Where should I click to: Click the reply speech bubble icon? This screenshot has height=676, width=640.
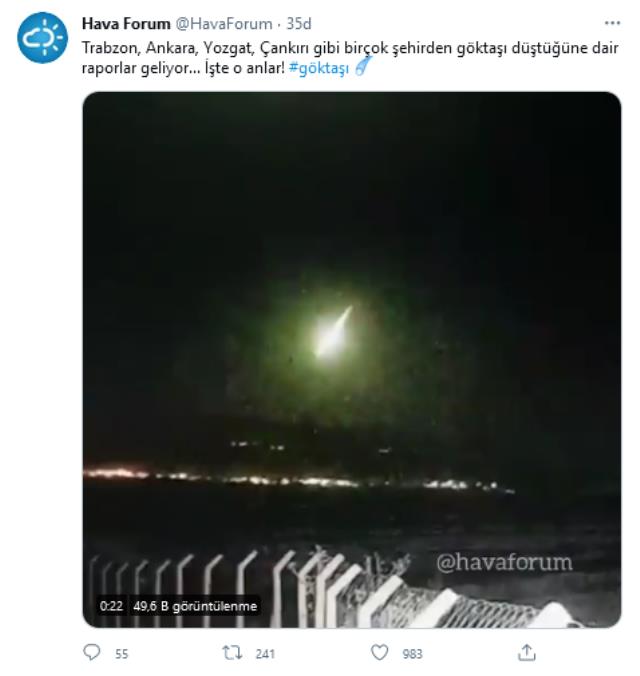pyautogui.click(x=91, y=652)
